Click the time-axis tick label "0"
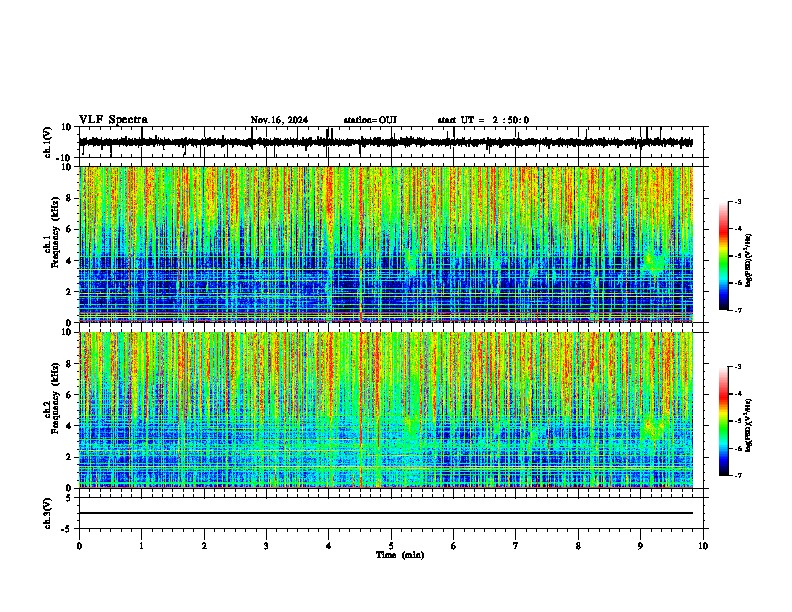The width and height of the screenshot is (792, 612). (79, 546)
